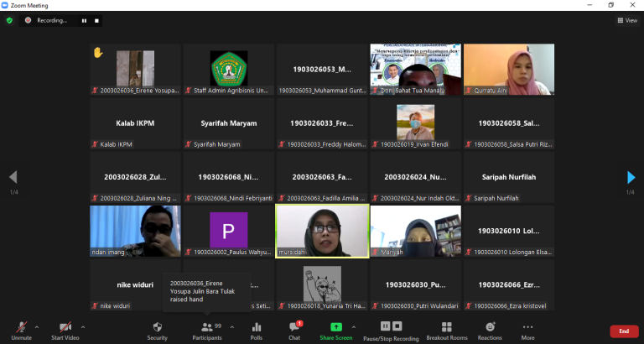Open Reactions menu

[490, 331]
